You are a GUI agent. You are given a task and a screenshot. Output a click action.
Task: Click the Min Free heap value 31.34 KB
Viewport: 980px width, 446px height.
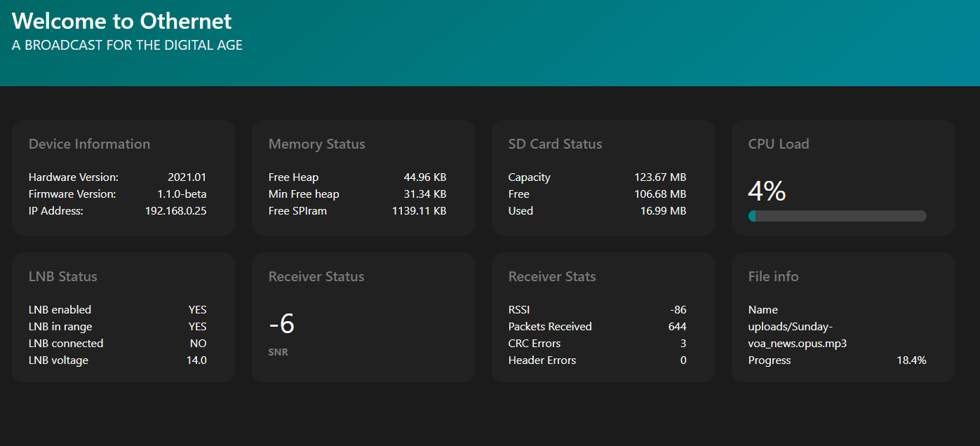425,194
